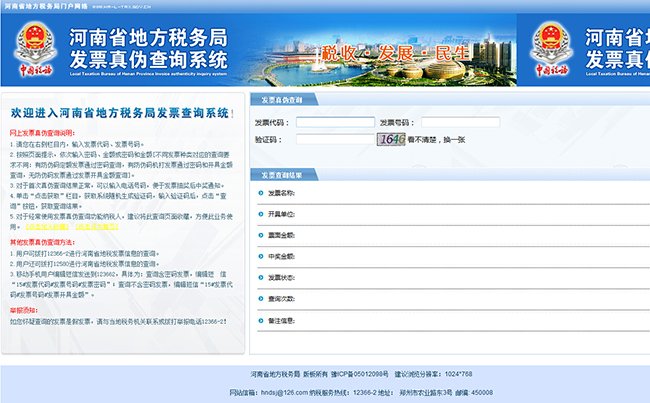Click the footer text 建议浏览分辨率：1024*768
650x403 pixels.
tap(433, 374)
